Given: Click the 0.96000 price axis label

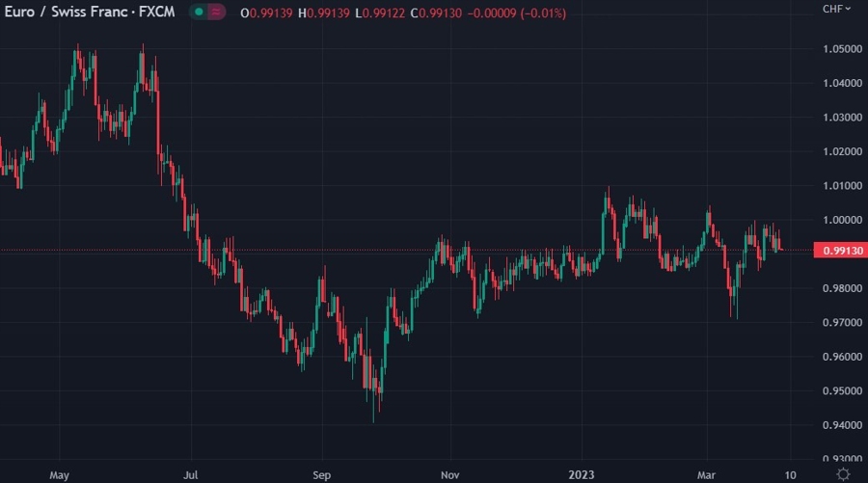Looking at the screenshot, I should pos(842,357).
